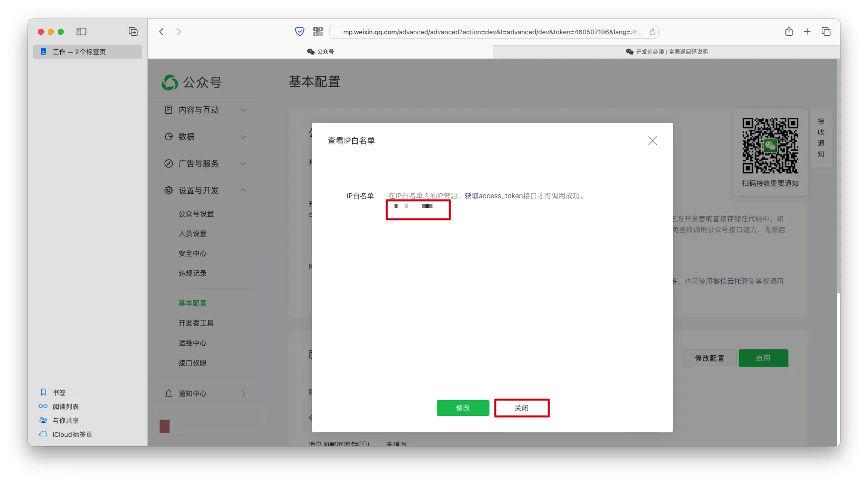The image size is (868, 483).
Task: Open the 获取access_token link
Action: pos(493,196)
